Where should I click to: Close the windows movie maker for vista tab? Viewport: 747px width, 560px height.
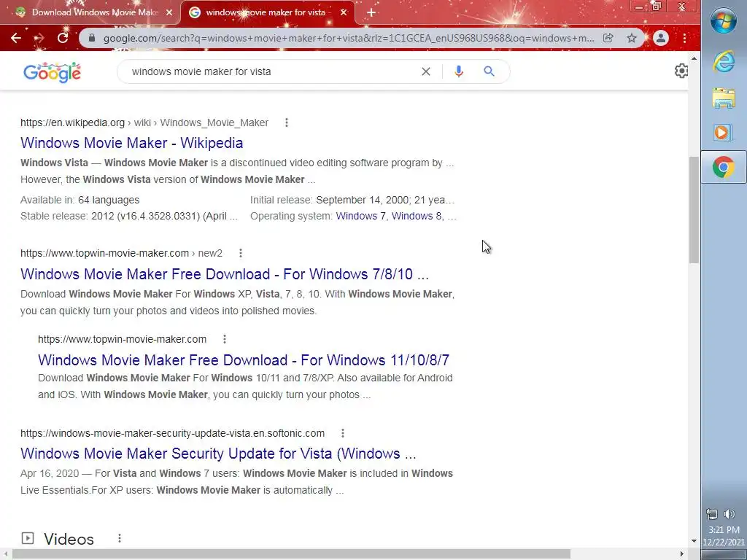pyautogui.click(x=344, y=12)
